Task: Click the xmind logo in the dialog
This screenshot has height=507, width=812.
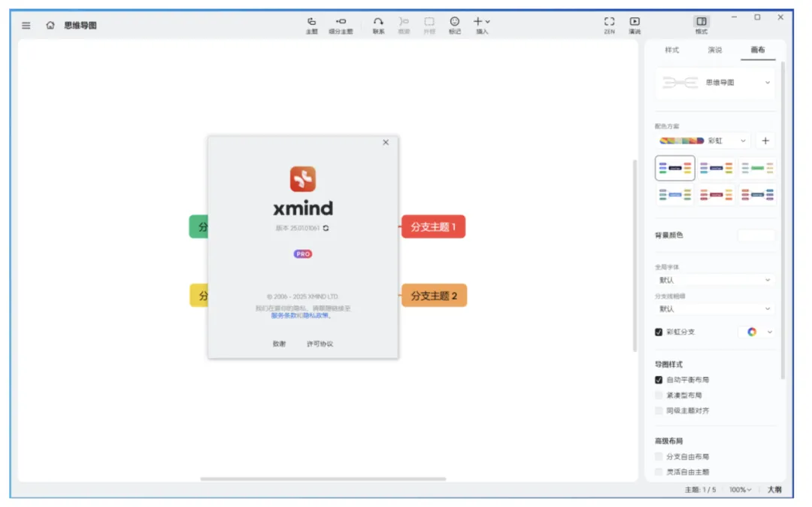Action: point(303,179)
